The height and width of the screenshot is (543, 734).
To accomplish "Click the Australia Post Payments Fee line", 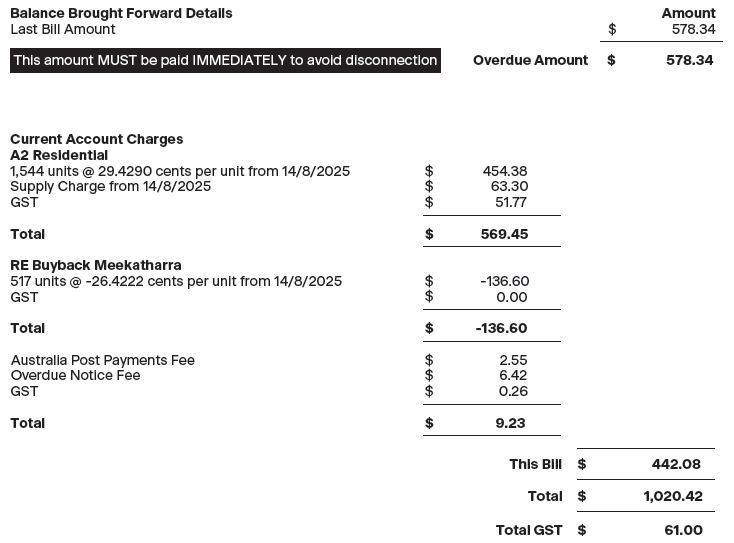I will click(x=102, y=360).
